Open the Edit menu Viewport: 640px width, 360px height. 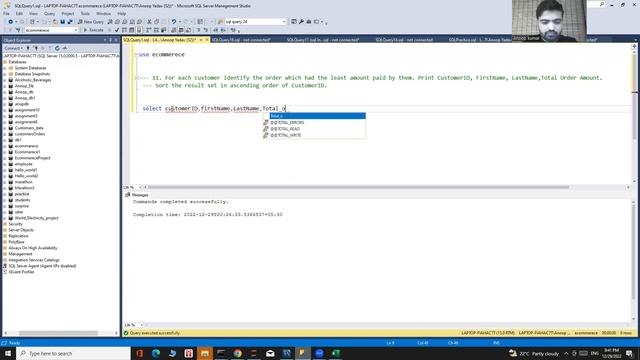pos(19,13)
